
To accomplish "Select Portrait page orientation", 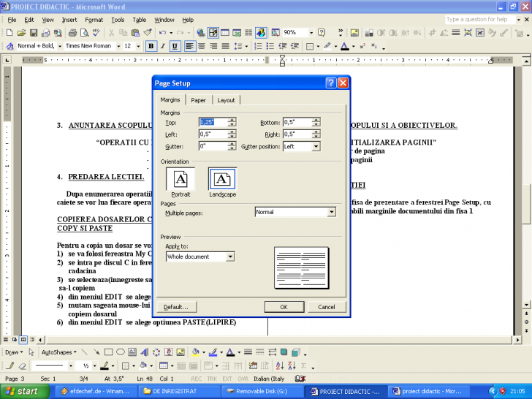I will coord(180,180).
